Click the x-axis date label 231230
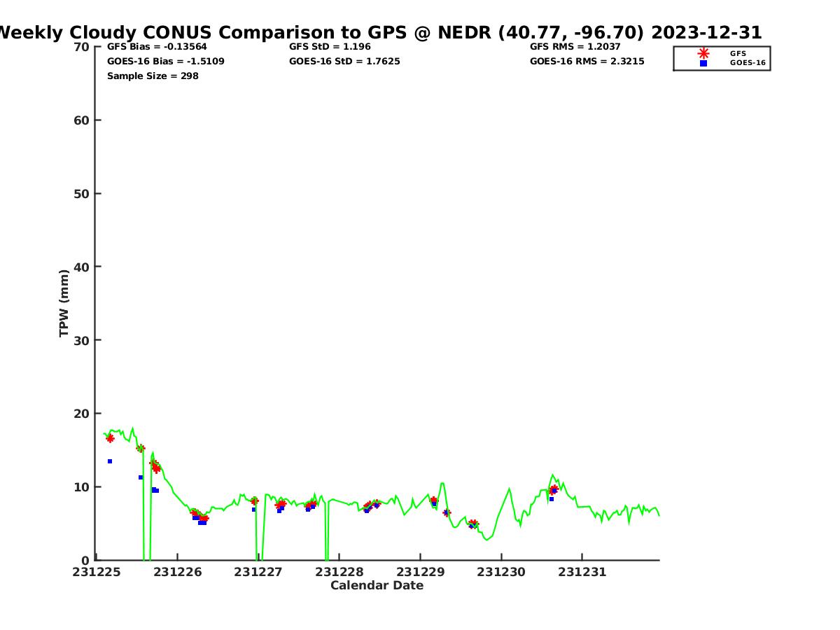This screenshot has width=840, height=630. coord(500,572)
